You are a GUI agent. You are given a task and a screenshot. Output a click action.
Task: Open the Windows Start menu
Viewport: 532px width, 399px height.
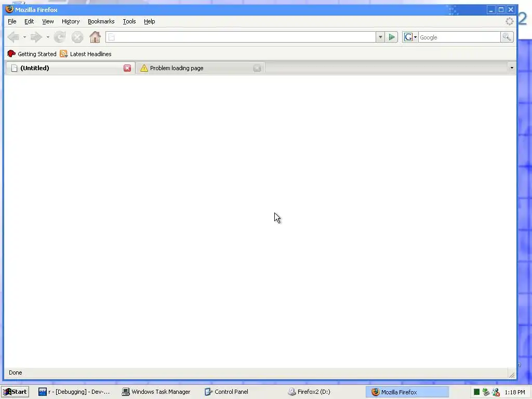coord(15,392)
